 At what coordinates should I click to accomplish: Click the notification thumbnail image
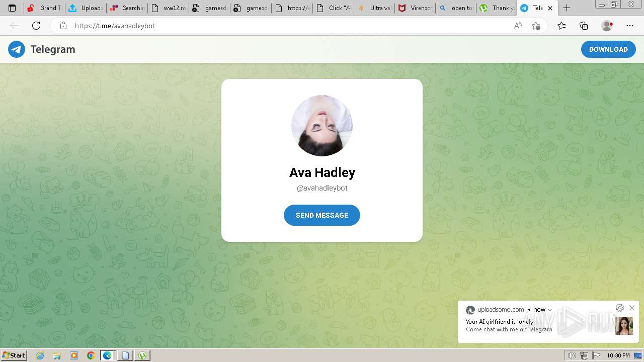[624, 326]
